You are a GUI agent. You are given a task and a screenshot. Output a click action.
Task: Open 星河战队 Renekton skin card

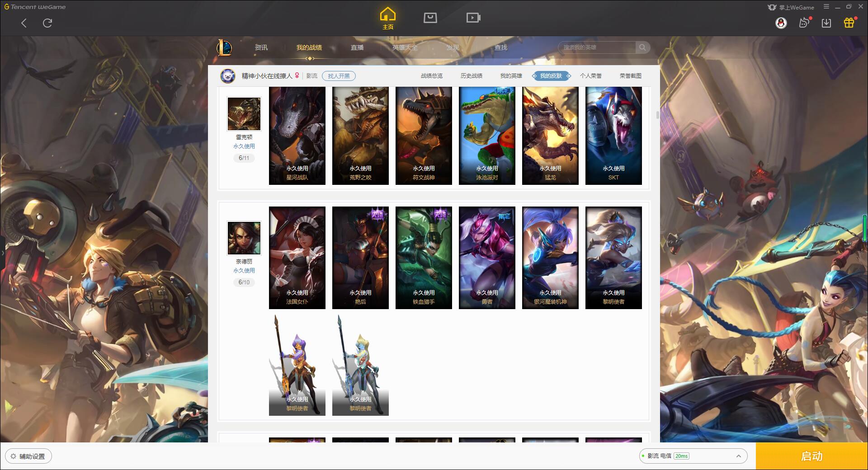click(x=297, y=136)
